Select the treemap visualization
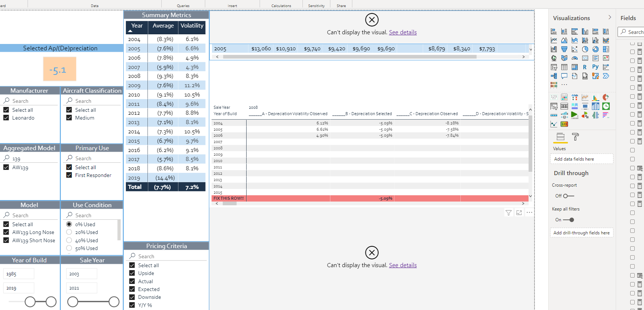Image resolution: width=644 pixels, height=310 pixels. click(606, 49)
